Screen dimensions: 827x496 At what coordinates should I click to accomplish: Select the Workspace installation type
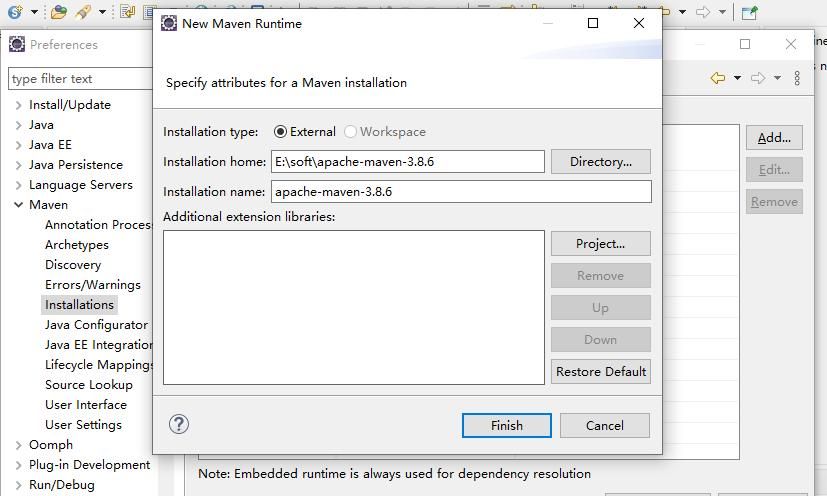click(351, 132)
